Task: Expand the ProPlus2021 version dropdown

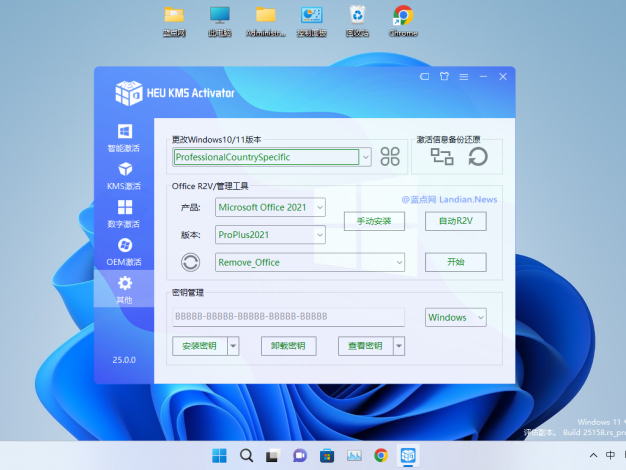Action: [320, 235]
